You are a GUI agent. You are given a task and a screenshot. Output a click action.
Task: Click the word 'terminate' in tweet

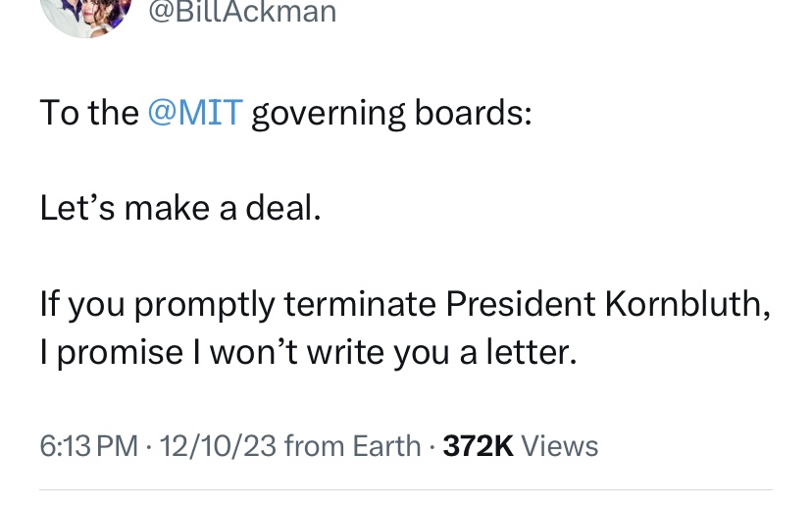click(361, 303)
